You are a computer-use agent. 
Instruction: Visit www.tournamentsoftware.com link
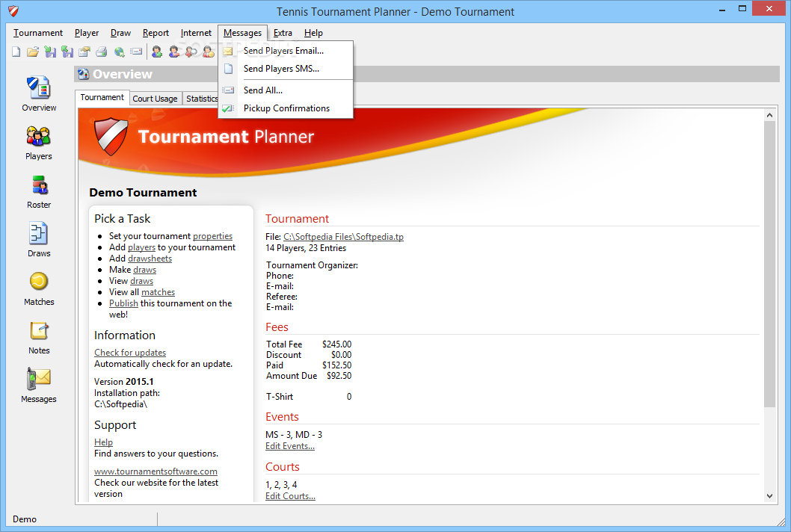pyautogui.click(x=156, y=471)
